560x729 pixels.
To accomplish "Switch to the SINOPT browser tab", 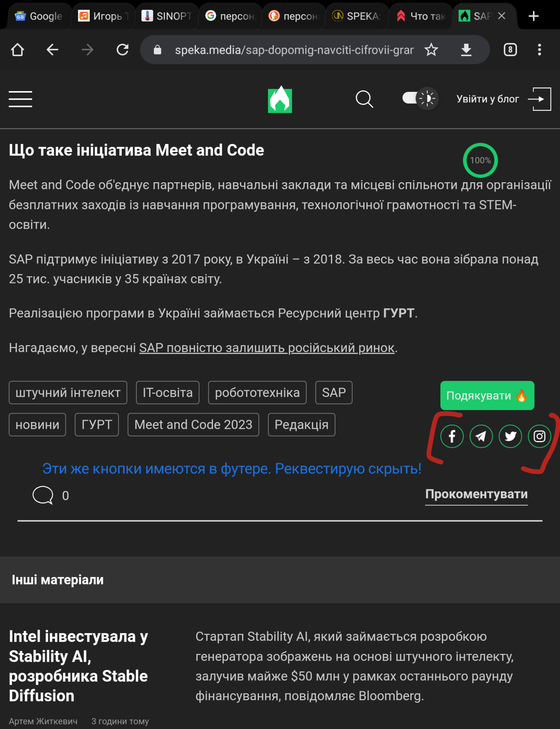I will [x=167, y=16].
